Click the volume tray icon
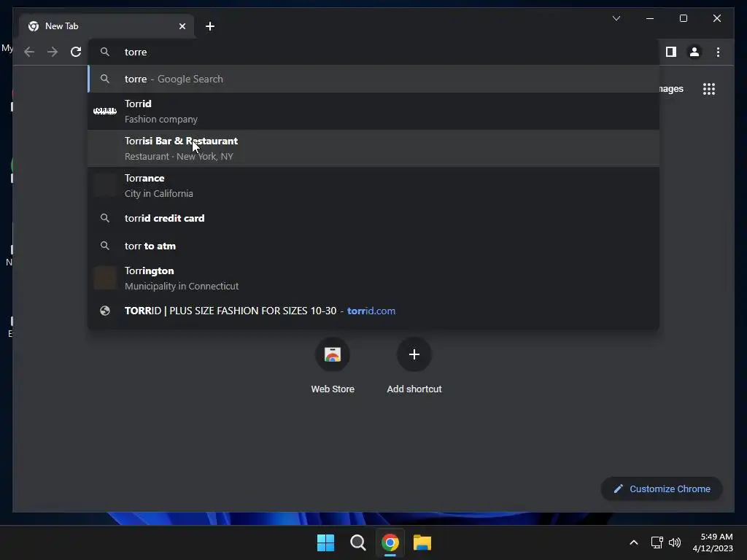 point(675,542)
